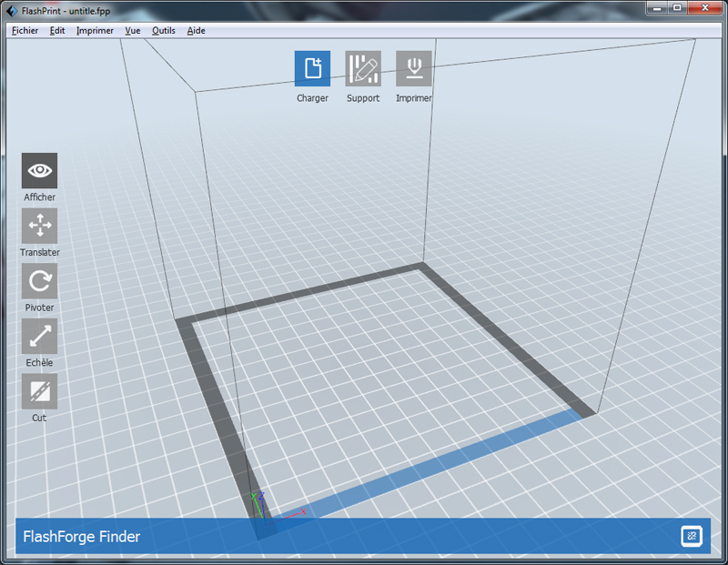Close the FlashPrint window
This screenshot has width=728, height=565.
(x=704, y=8)
